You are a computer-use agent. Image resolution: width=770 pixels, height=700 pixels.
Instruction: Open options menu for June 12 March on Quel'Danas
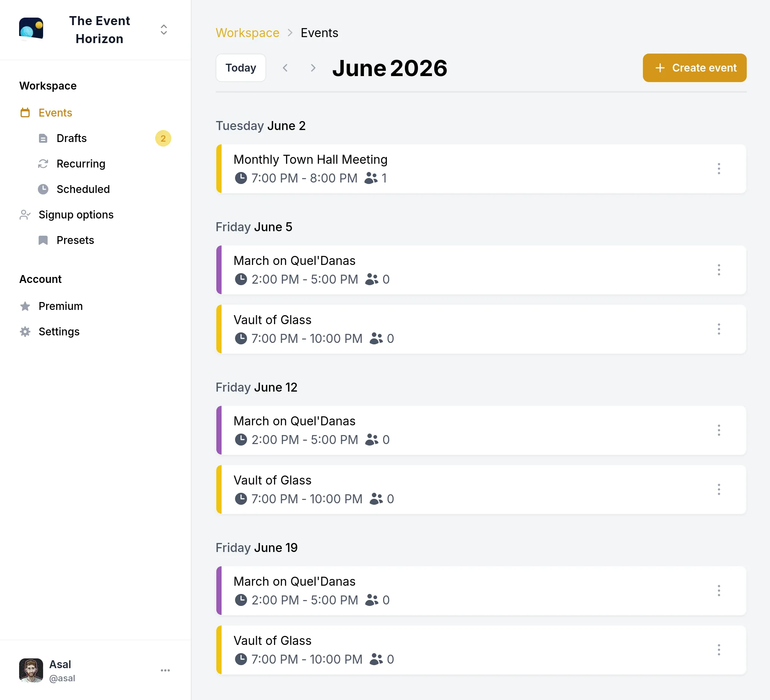click(x=719, y=431)
